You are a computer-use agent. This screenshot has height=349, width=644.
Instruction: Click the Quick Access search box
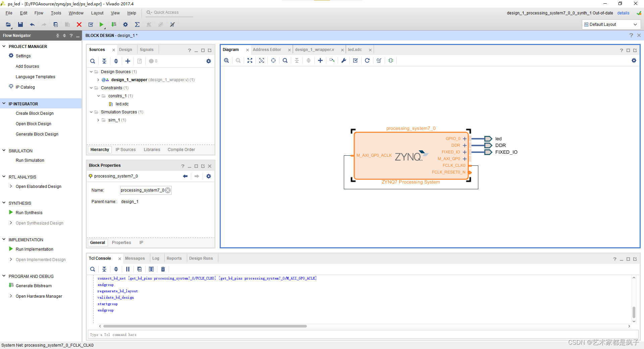(x=169, y=12)
